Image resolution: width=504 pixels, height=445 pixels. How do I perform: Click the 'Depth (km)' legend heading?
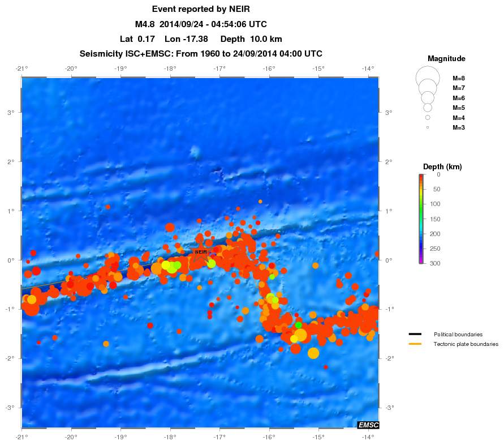(442, 166)
